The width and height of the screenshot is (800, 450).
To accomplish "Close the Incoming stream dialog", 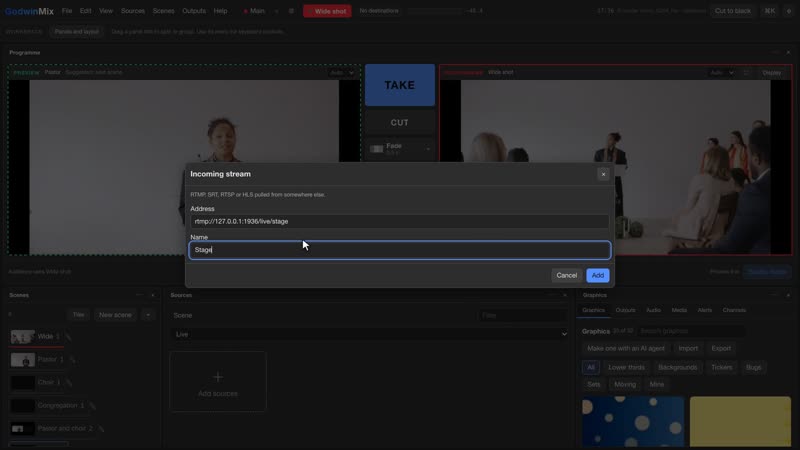I will pos(603,174).
